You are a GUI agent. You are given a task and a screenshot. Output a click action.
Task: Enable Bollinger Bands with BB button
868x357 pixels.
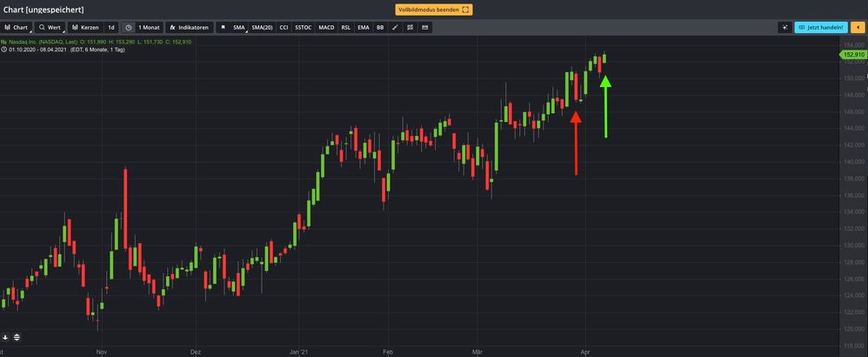point(380,28)
